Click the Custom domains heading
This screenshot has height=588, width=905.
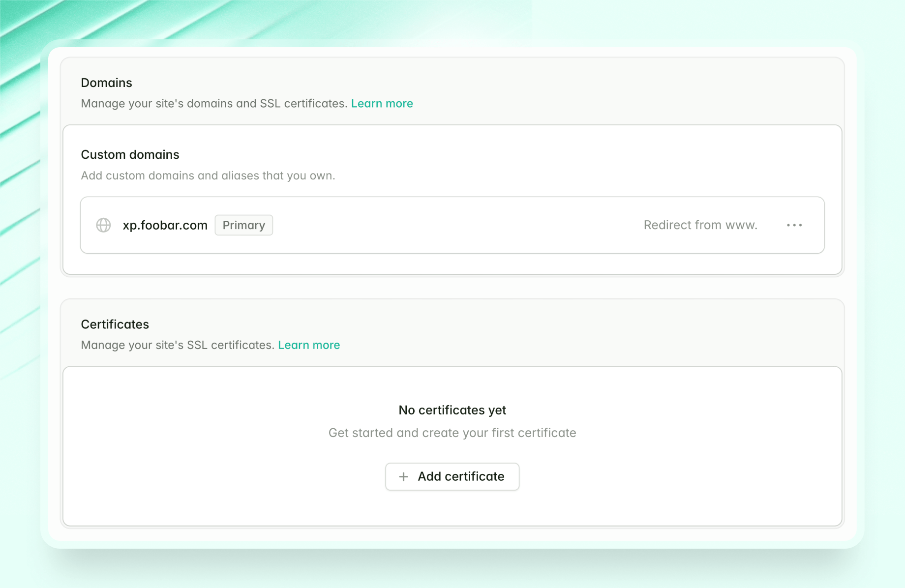[x=130, y=154]
